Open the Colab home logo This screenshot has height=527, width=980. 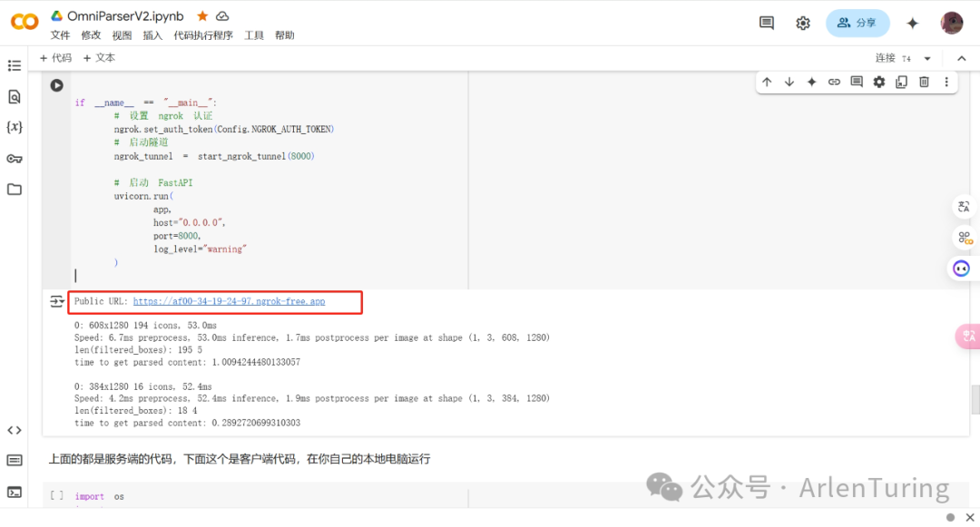pyautogui.click(x=24, y=22)
